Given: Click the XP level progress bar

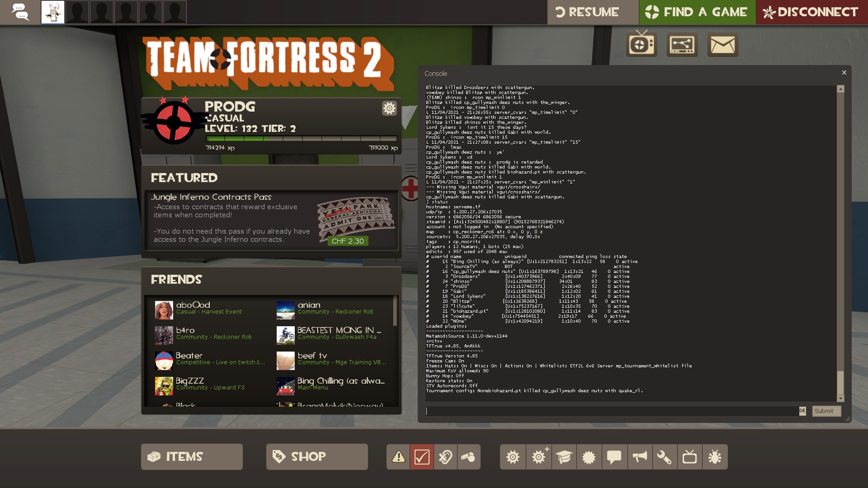Looking at the screenshot, I should (x=301, y=139).
